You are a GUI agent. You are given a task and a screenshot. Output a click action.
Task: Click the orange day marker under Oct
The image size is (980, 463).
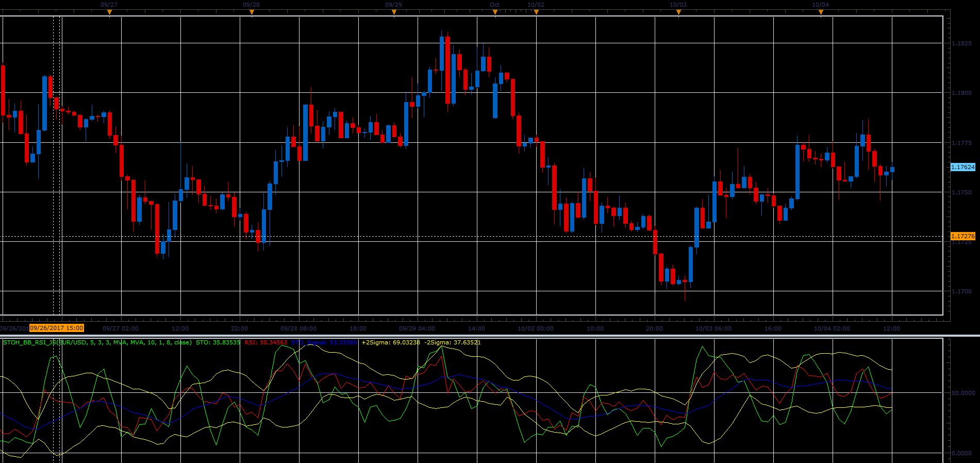[x=495, y=13]
